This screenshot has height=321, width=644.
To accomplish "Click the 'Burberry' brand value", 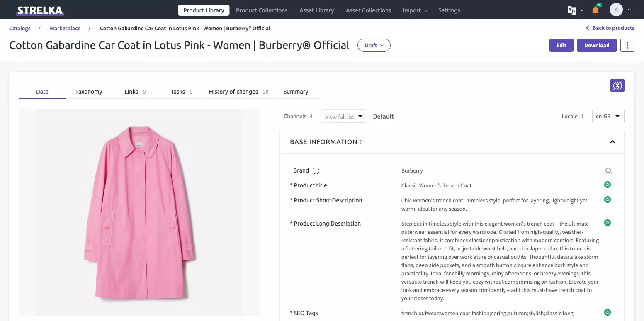I will tap(412, 170).
